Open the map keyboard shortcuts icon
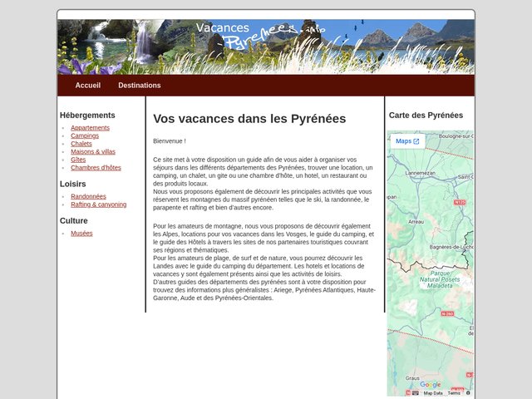532x399 pixels. (x=416, y=393)
